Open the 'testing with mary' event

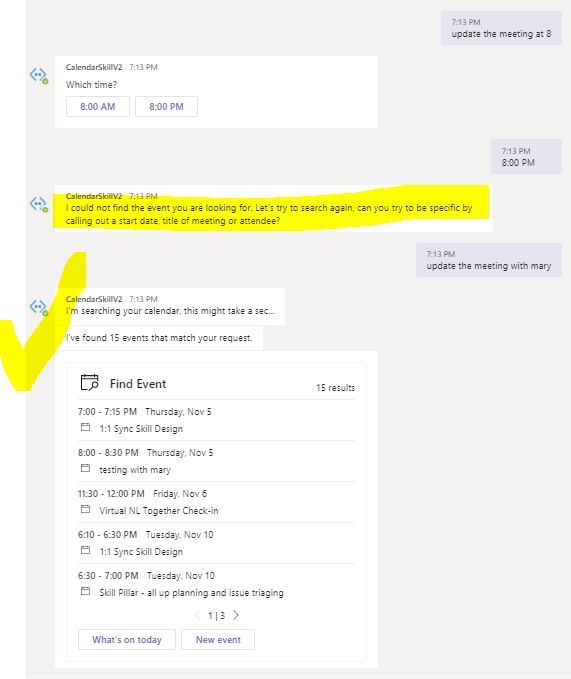135,470
